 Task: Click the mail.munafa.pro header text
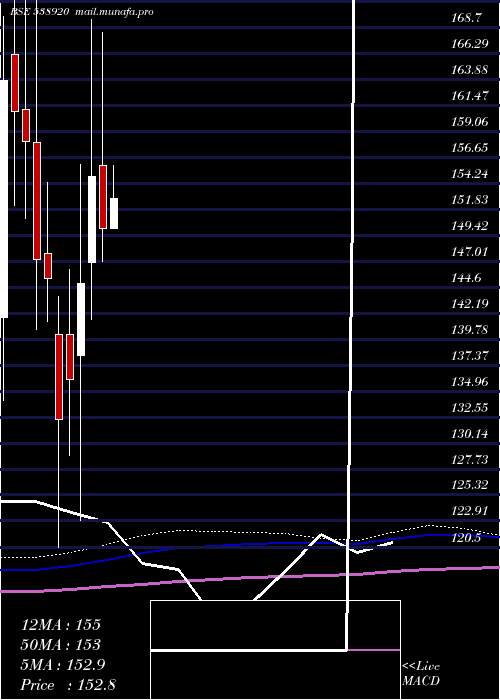[x=114, y=12]
